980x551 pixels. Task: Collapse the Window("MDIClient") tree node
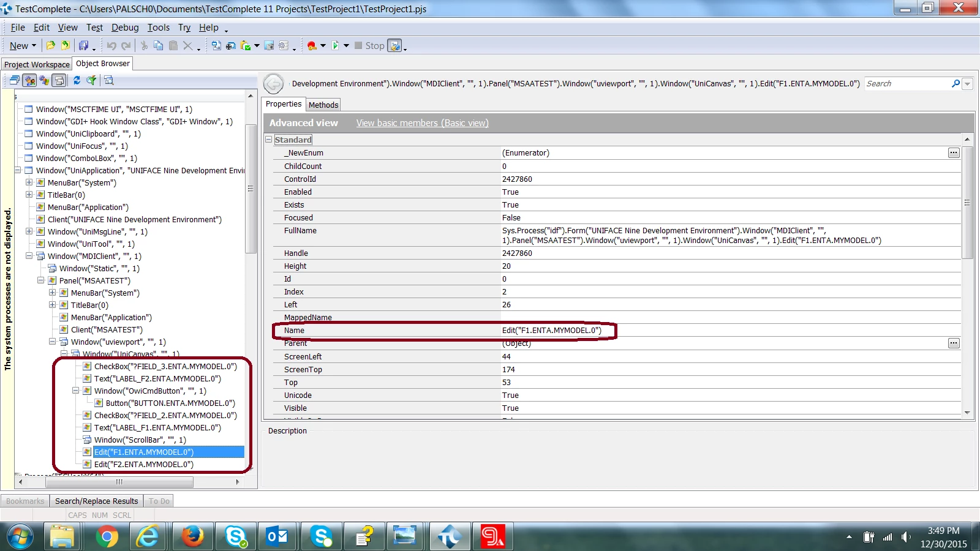pos(29,256)
